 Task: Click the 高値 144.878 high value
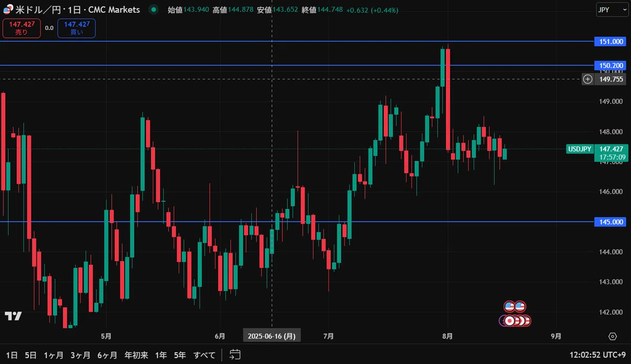coord(233,10)
